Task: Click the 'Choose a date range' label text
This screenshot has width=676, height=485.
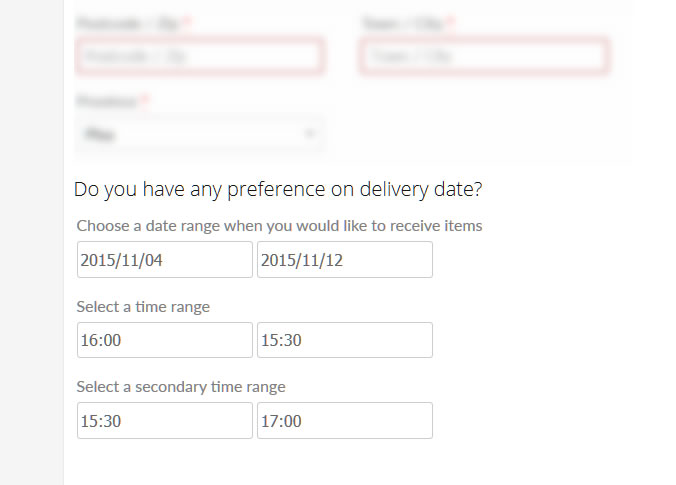Action: coord(279,226)
